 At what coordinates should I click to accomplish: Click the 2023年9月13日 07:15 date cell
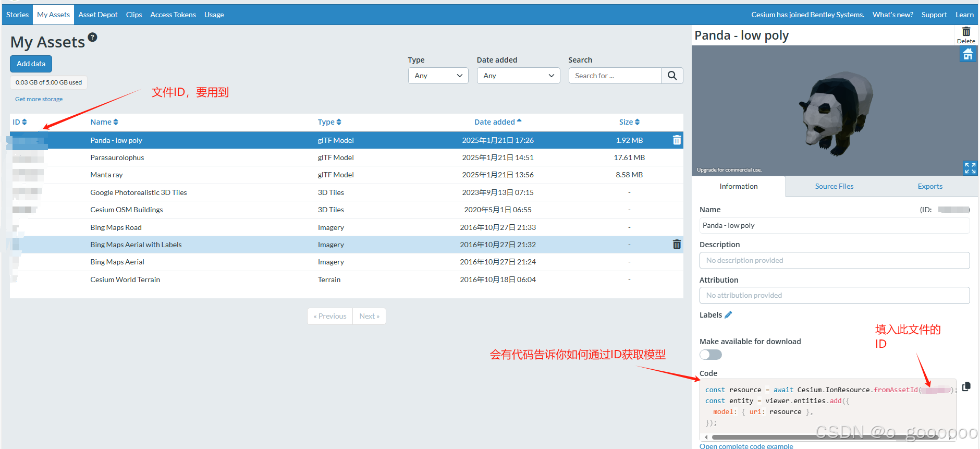pos(498,192)
